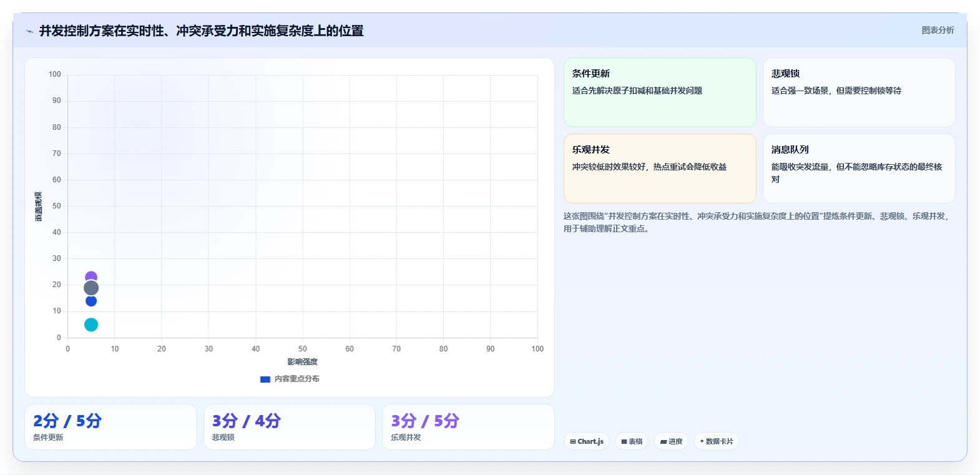Select the 数据卡片 tag
The image size is (980, 475).
(717, 441)
